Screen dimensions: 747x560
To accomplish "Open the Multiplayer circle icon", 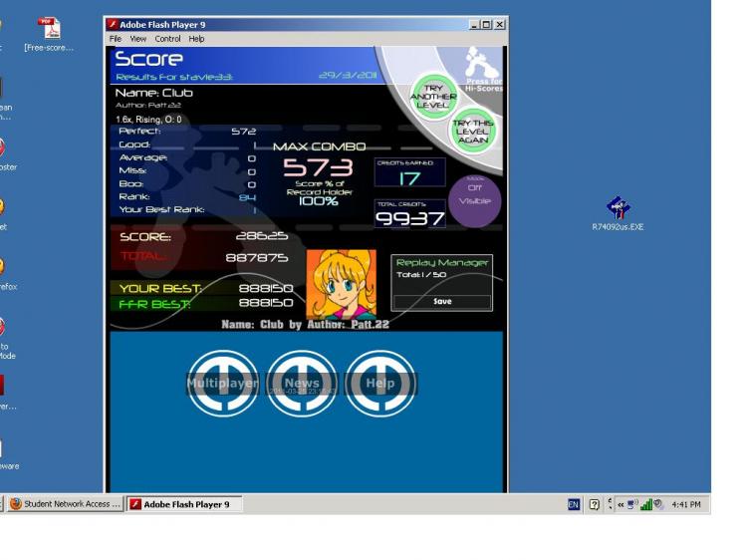I will click(222, 384).
